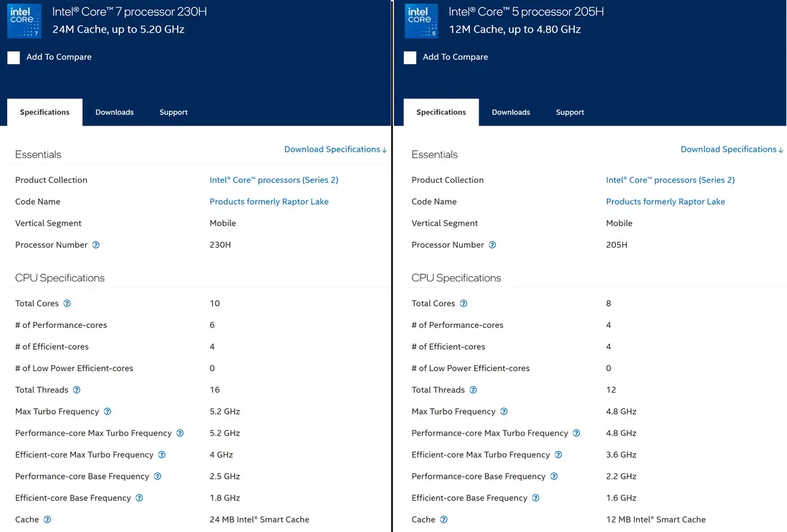Check Add To Compare for Core 5 205H
787x532 pixels.
[410, 58]
